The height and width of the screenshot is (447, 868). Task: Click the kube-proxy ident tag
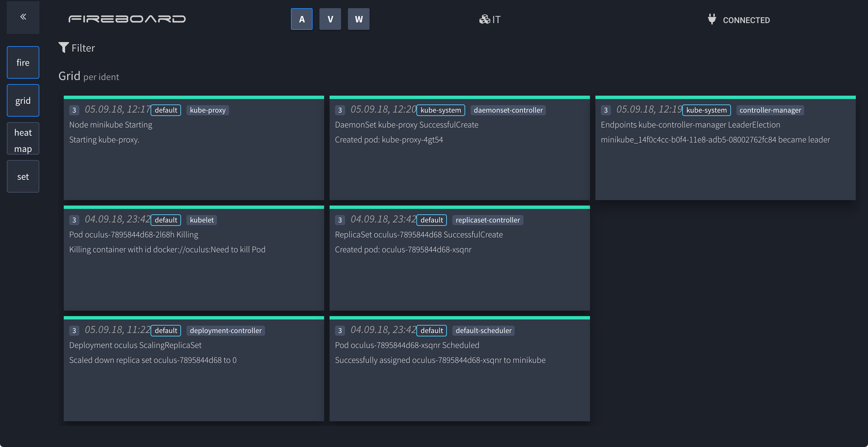point(208,110)
